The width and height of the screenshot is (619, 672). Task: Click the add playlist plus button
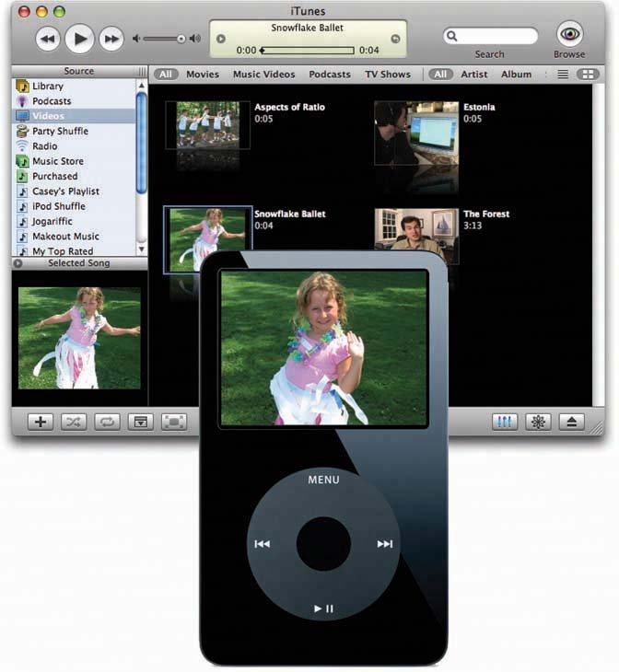click(41, 422)
